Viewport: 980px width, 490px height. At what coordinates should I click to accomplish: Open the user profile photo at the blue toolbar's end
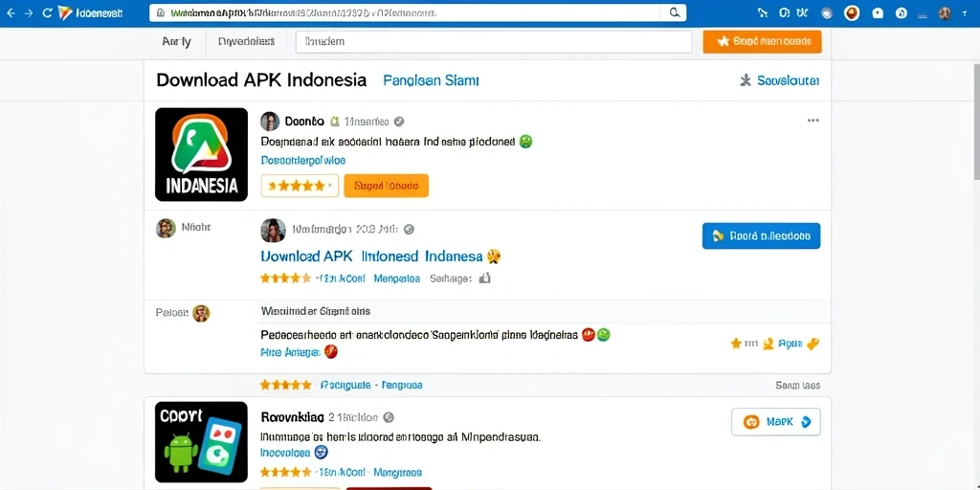(x=945, y=12)
